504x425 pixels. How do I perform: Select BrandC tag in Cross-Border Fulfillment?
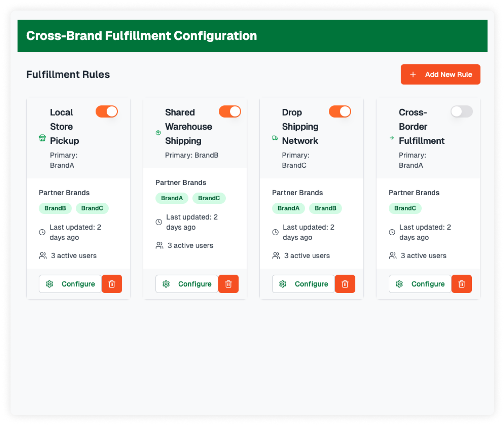(405, 208)
